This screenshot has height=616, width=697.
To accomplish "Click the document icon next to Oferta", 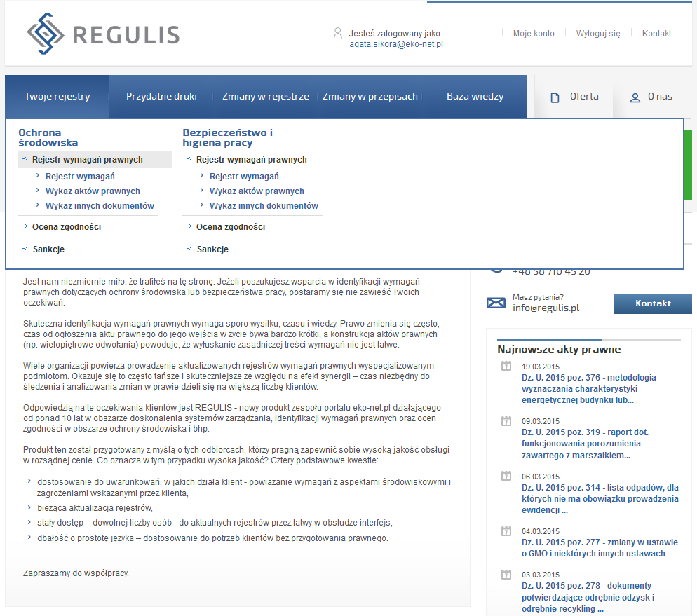I will pyautogui.click(x=555, y=97).
